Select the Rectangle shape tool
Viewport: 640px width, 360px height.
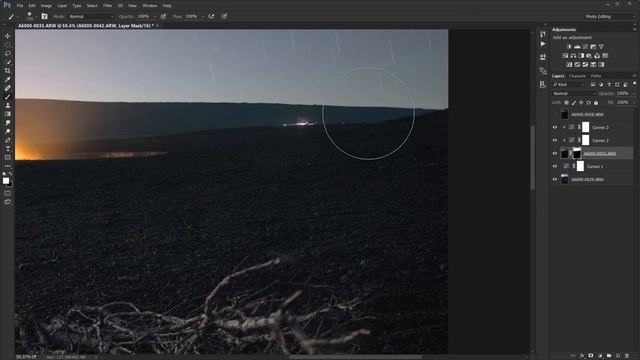[7, 157]
